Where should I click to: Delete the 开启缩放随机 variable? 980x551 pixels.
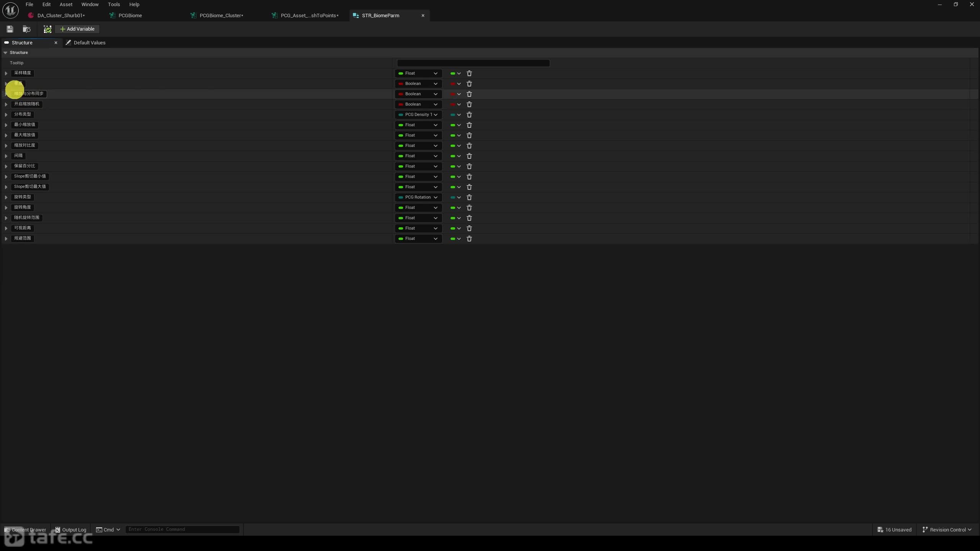click(469, 104)
